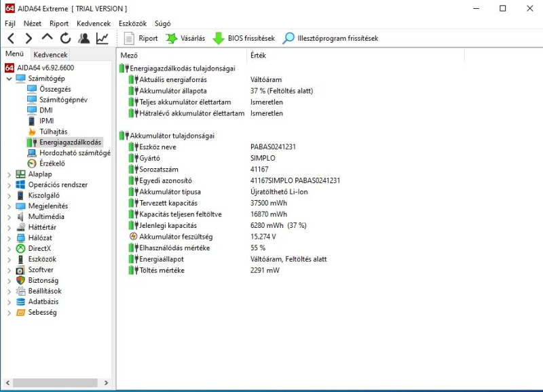Click the sidebar scroll left arrow
The width and height of the screenshot is (543, 392).
coord(7,383)
